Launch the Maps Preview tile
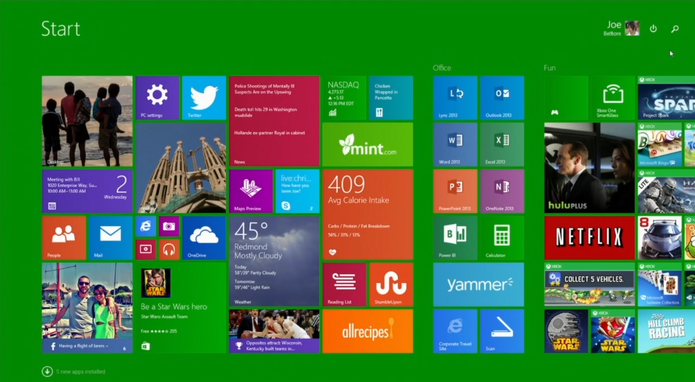Viewport: 695px width, 382px height. pos(251,191)
